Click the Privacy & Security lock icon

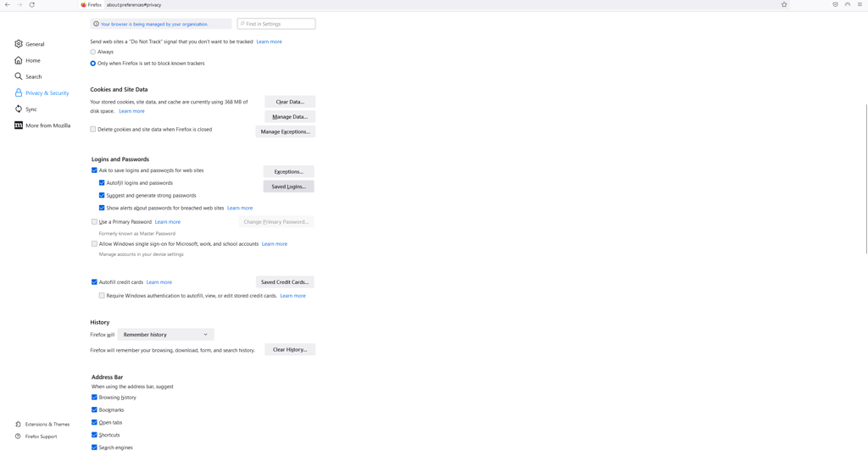pyautogui.click(x=19, y=92)
